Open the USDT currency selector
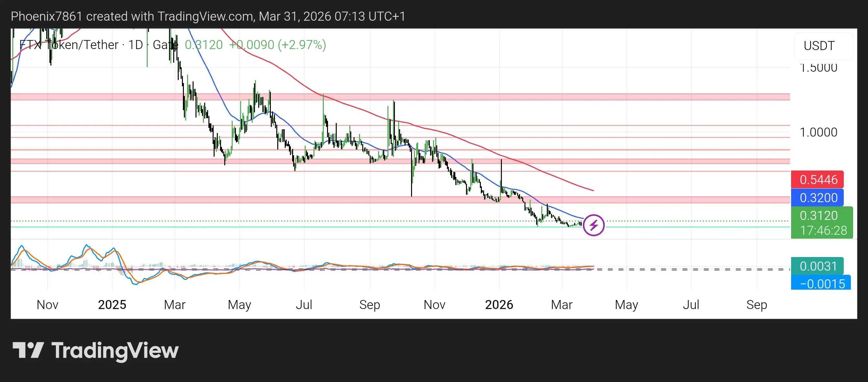 tap(819, 46)
